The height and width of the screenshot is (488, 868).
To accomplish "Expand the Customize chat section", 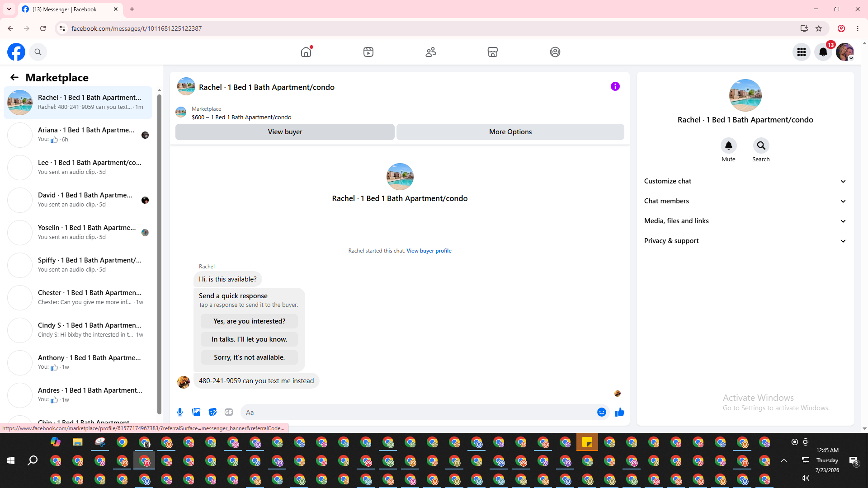I will 745,181.
